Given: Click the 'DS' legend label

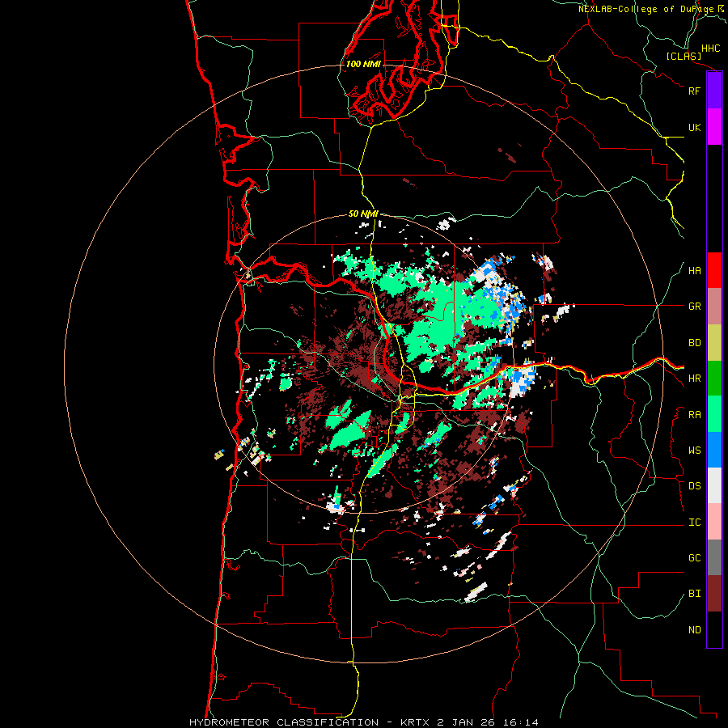Looking at the screenshot, I should pos(694,486).
